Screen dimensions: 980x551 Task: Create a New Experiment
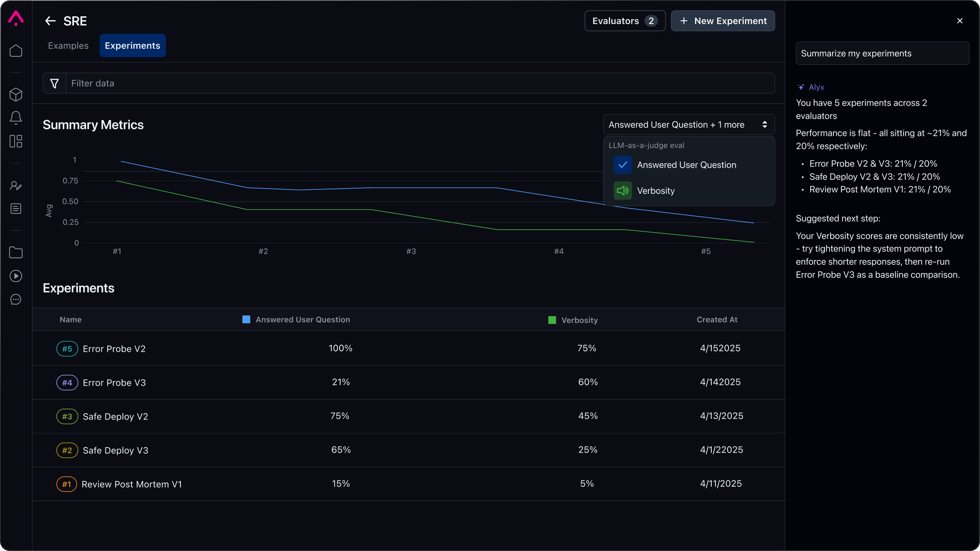pyautogui.click(x=723, y=21)
